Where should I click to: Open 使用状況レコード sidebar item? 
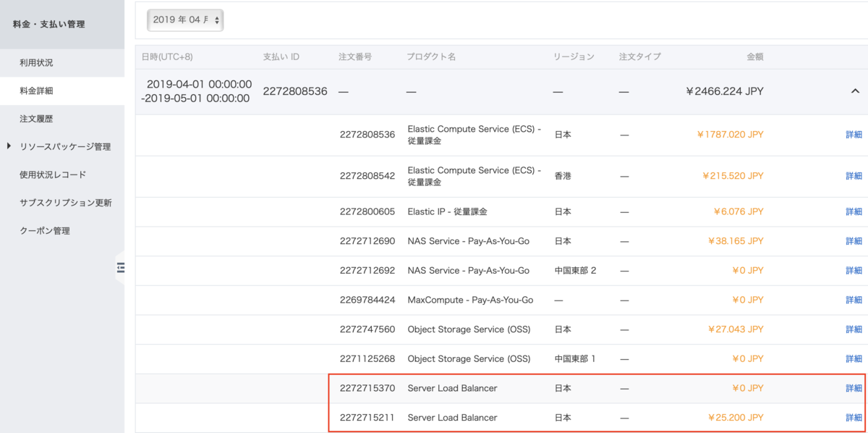pyautogui.click(x=53, y=175)
